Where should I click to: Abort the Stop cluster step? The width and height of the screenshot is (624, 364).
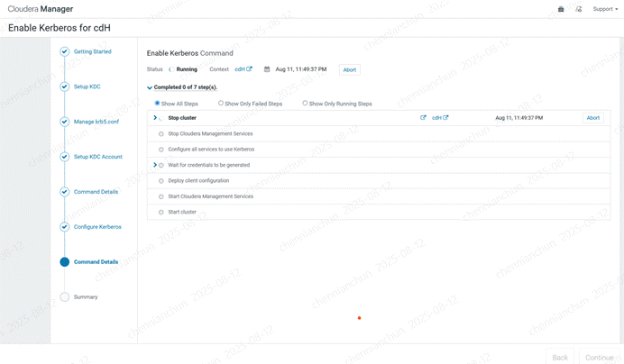(x=593, y=118)
